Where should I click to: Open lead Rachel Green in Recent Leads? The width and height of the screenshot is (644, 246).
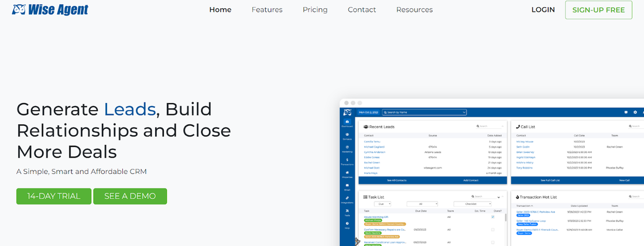pos(372,162)
